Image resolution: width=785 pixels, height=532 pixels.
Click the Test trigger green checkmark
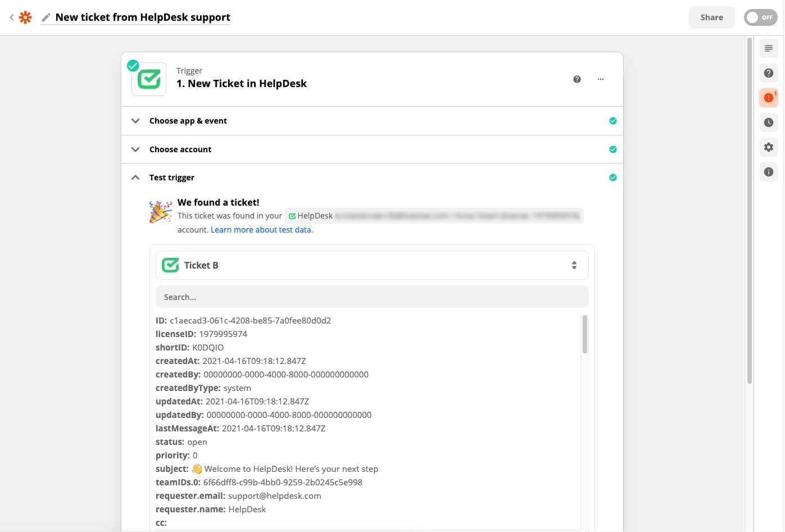612,178
